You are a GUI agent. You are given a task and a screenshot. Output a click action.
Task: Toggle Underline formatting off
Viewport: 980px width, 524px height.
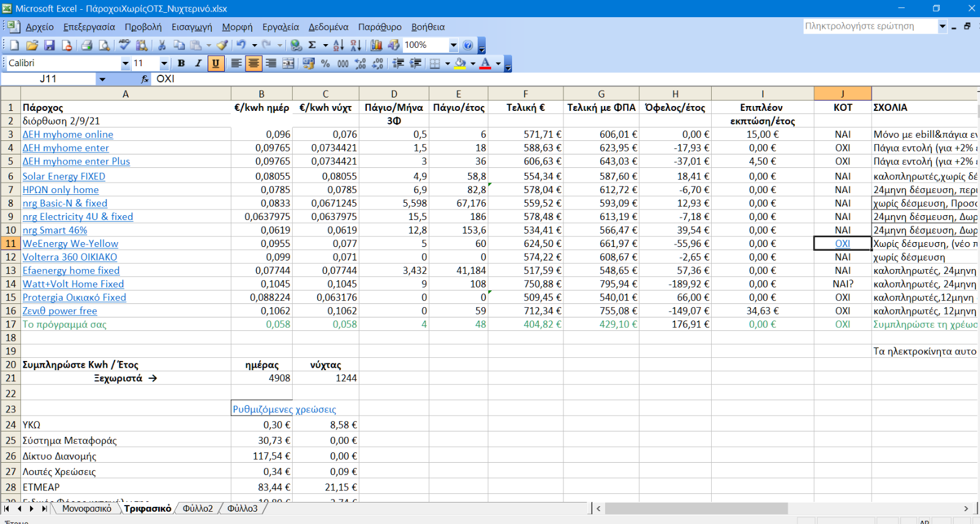point(216,63)
